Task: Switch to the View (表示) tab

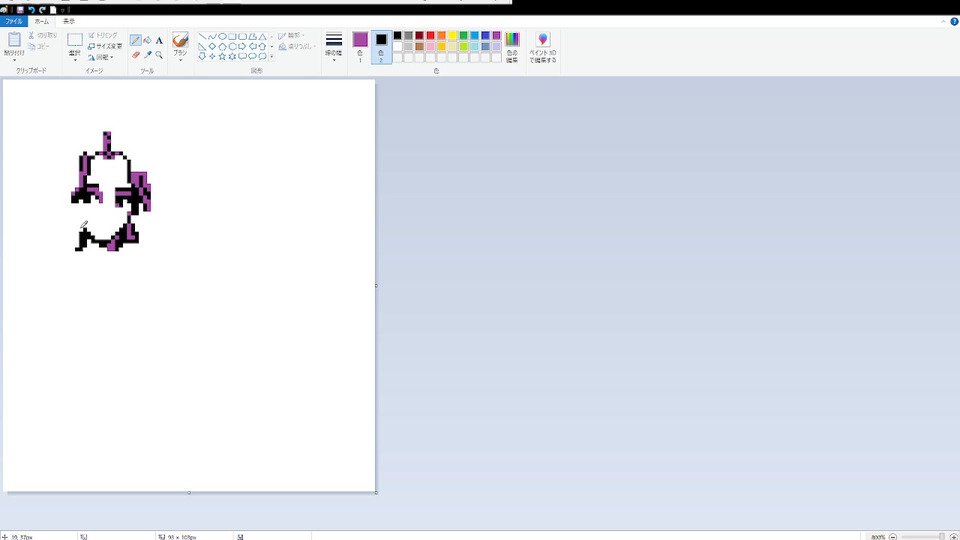Action: (x=69, y=21)
